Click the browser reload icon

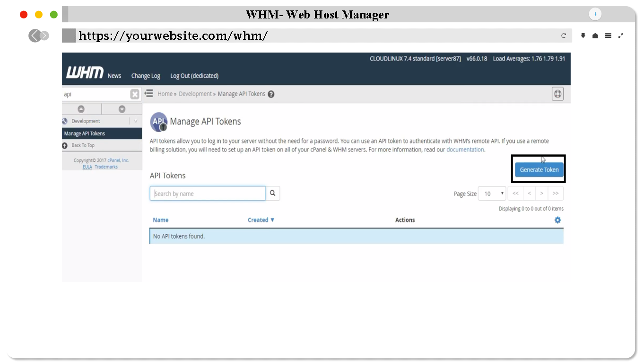pyautogui.click(x=564, y=36)
